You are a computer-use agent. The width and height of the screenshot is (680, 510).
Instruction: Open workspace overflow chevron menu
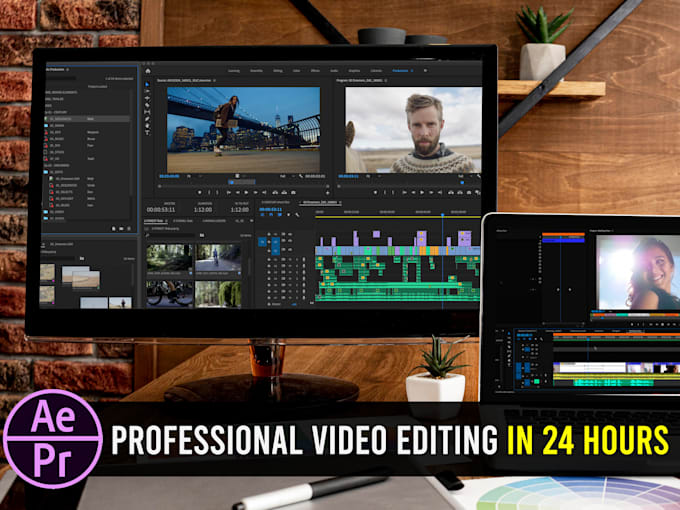tap(425, 70)
